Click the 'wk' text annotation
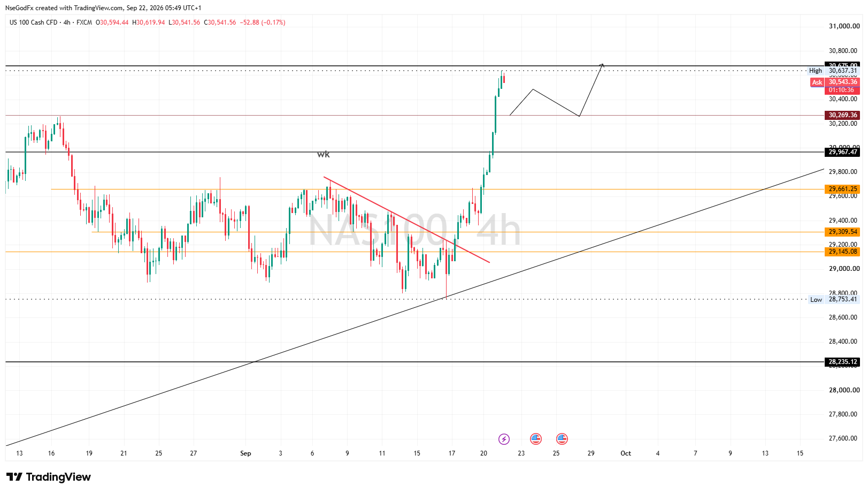The image size is (868, 493). [323, 154]
